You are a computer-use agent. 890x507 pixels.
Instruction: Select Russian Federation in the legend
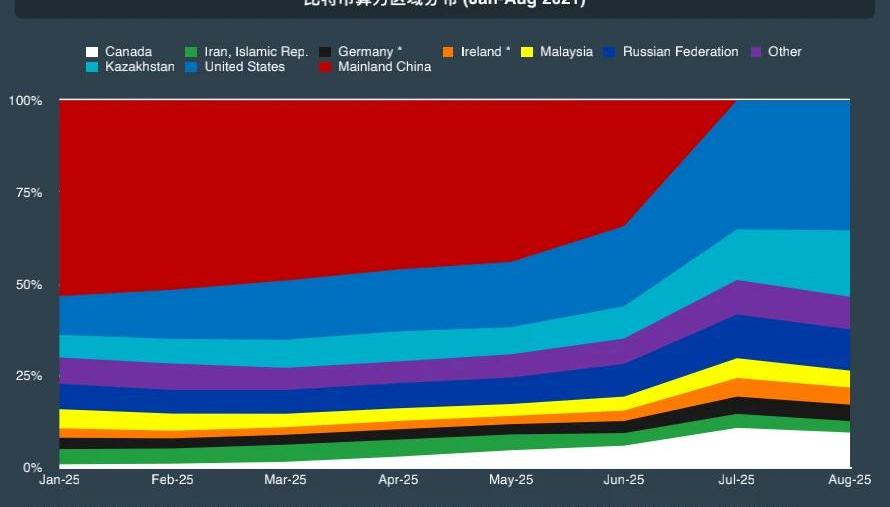pos(680,52)
